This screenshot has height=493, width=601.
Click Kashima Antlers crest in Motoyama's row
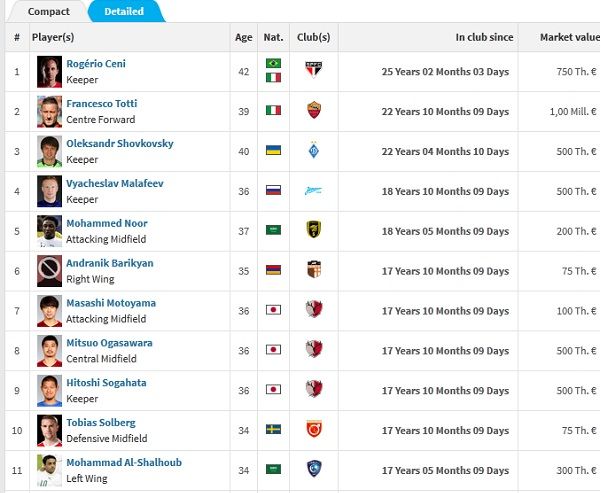click(314, 310)
